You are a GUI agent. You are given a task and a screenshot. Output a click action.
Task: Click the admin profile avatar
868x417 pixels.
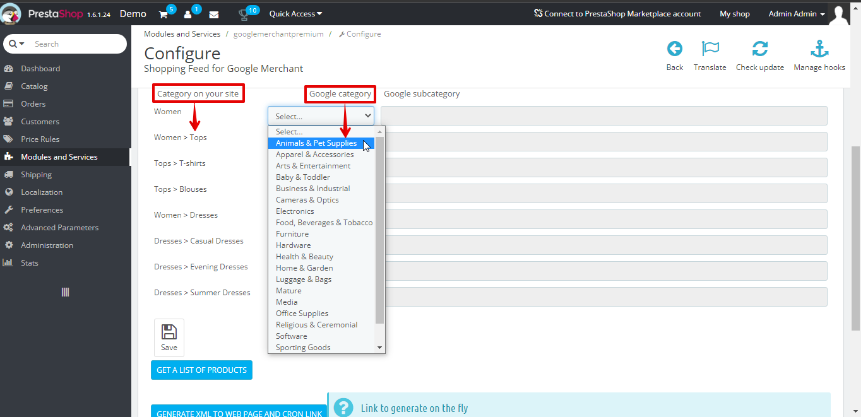tap(840, 15)
